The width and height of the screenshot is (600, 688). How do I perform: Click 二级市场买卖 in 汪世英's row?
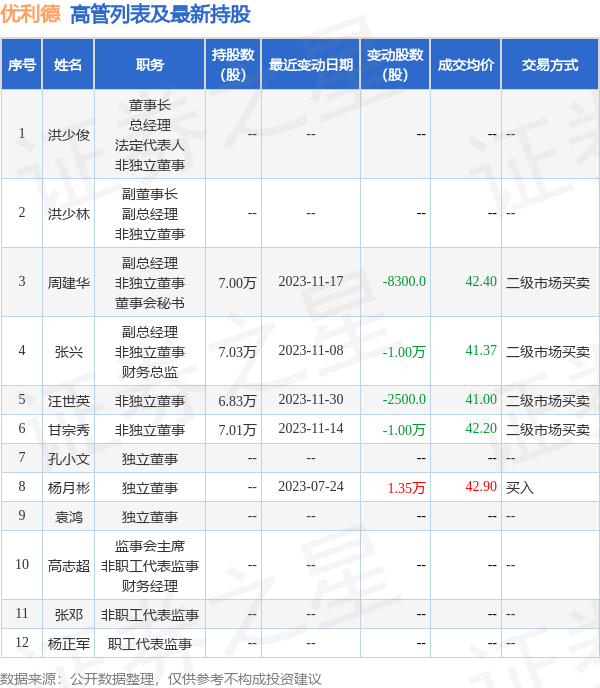(x=548, y=401)
